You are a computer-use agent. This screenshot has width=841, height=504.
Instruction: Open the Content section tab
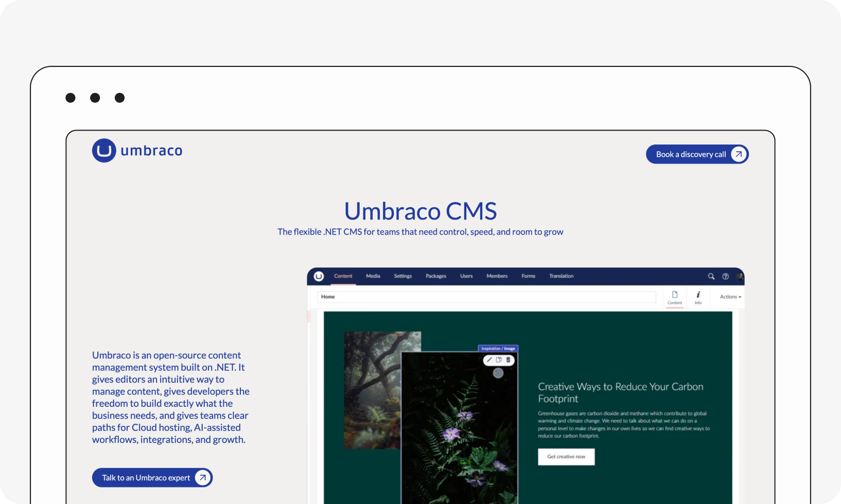(x=343, y=276)
